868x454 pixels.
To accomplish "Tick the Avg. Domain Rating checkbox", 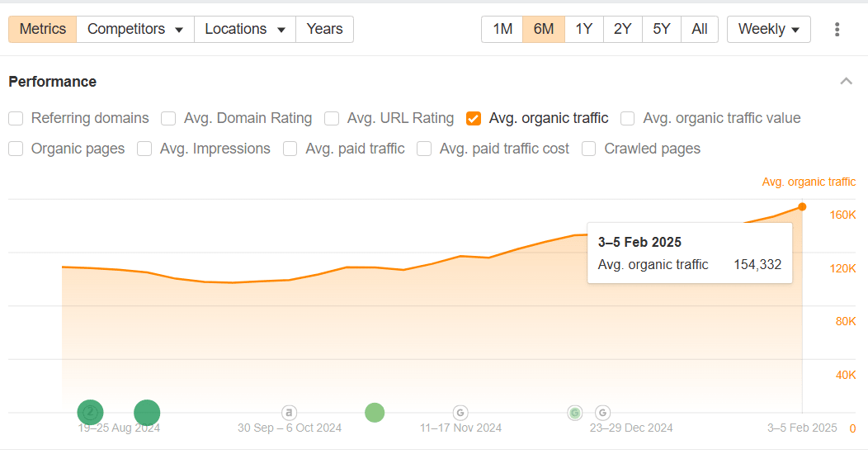I will [x=168, y=118].
